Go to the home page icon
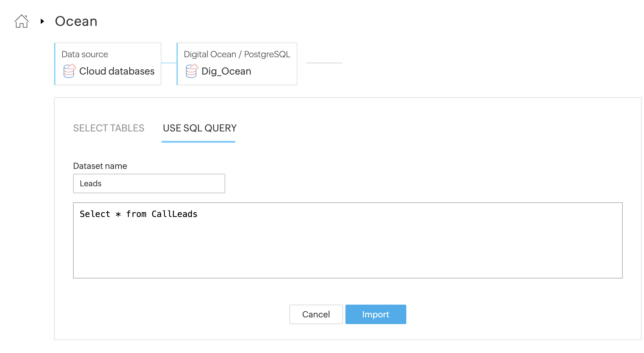Image resolution: width=644 pixels, height=353 pixels. click(x=22, y=21)
